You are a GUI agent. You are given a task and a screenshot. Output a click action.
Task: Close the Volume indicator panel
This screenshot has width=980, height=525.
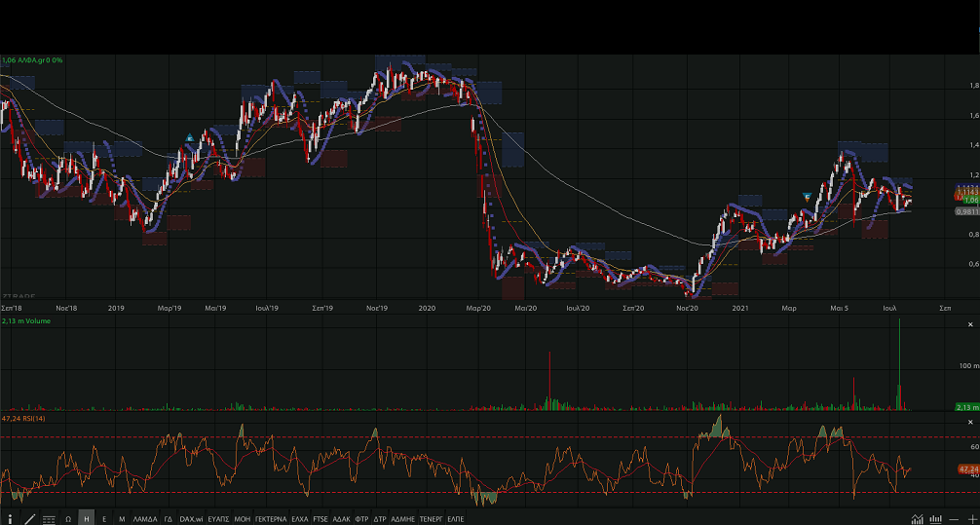(970, 324)
